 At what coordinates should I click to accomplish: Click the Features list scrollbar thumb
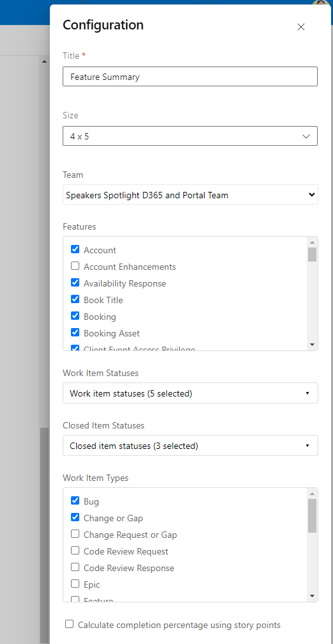pos(312,255)
